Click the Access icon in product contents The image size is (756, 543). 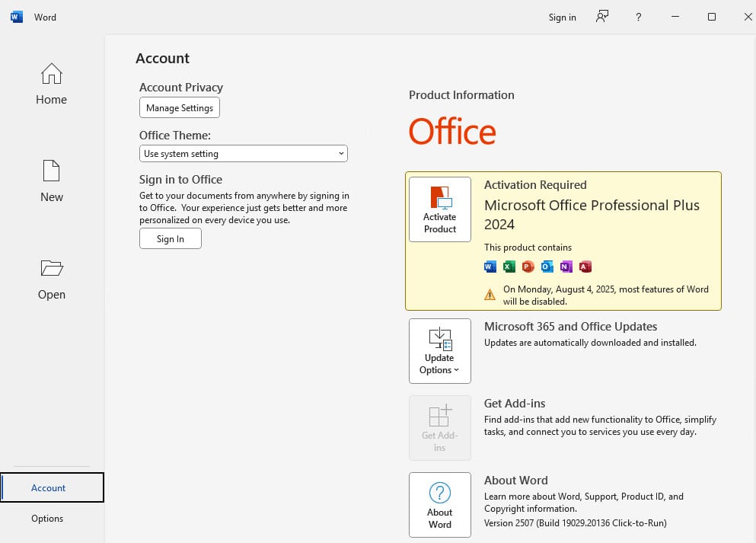point(585,267)
